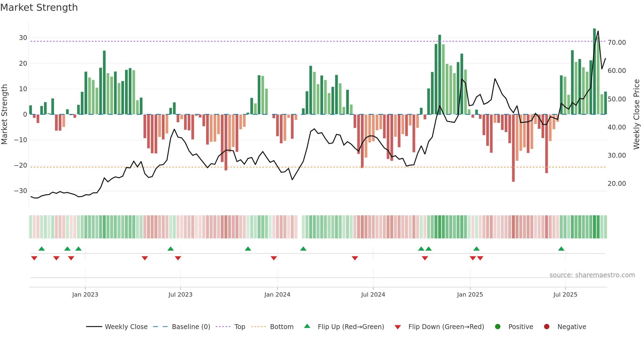Image resolution: width=644 pixels, height=362 pixels.
Task: Click the 60.00 price axis label
Action: tap(617, 71)
